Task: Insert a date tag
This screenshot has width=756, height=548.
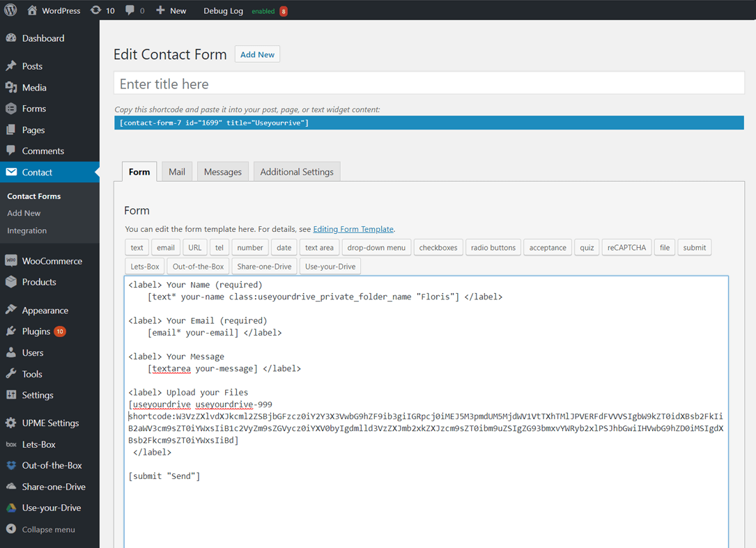Action: point(284,247)
